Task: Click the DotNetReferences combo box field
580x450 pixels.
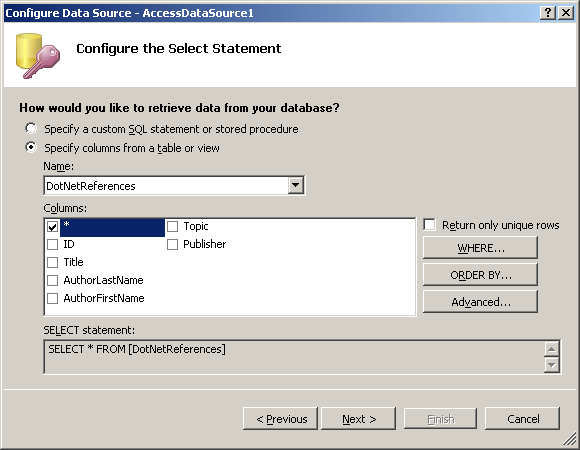Action: click(x=174, y=186)
